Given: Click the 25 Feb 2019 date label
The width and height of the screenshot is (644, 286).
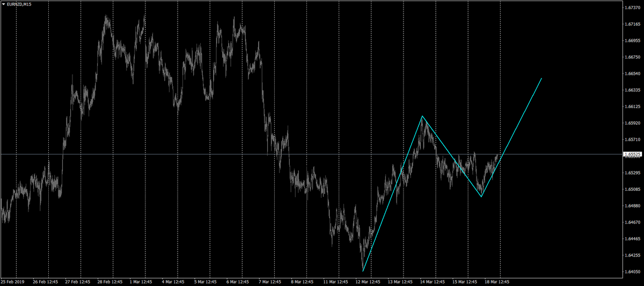Looking at the screenshot, I should (x=12, y=281).
